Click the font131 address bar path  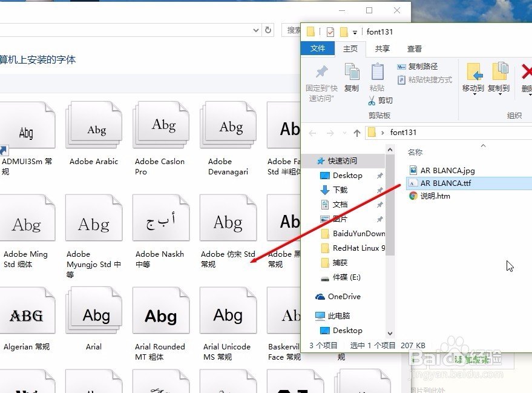[403, 133]
